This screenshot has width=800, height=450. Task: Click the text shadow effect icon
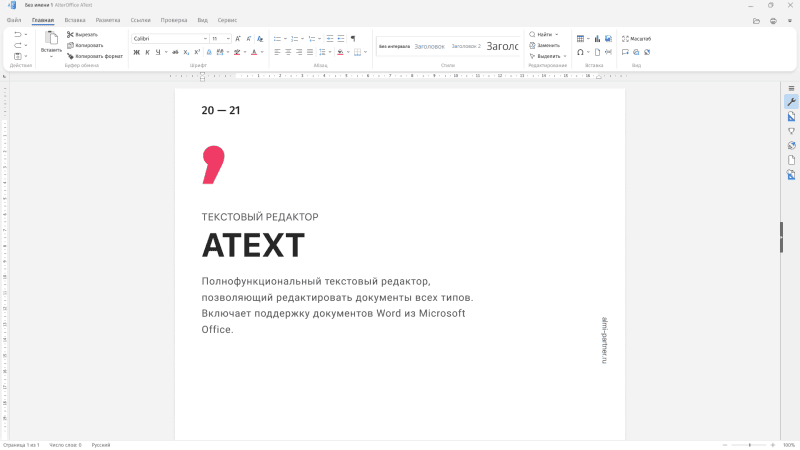click(209, 52)
